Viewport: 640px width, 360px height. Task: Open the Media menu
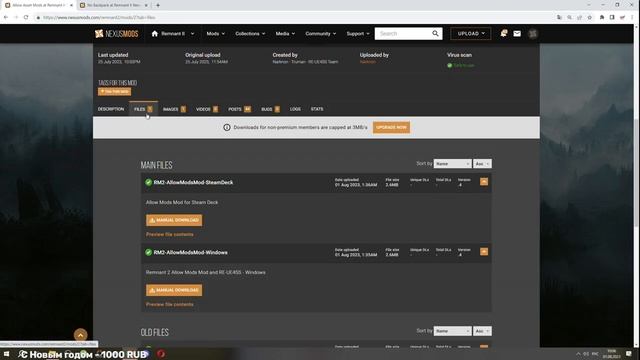pos(285,34)
